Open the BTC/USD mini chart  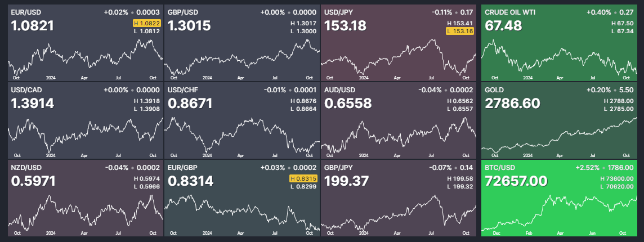click(x=560, y=213)
